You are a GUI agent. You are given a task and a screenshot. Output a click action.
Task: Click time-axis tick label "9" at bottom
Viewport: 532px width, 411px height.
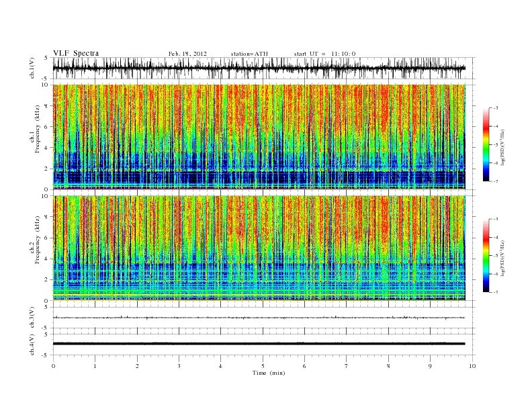pyautogui.click(x=430, y=366)
